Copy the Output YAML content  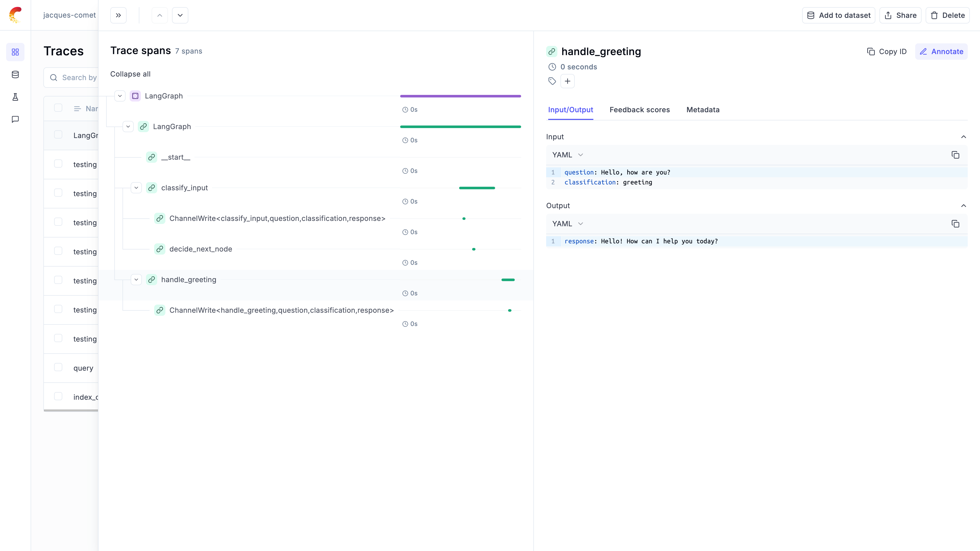coord(955,224)
